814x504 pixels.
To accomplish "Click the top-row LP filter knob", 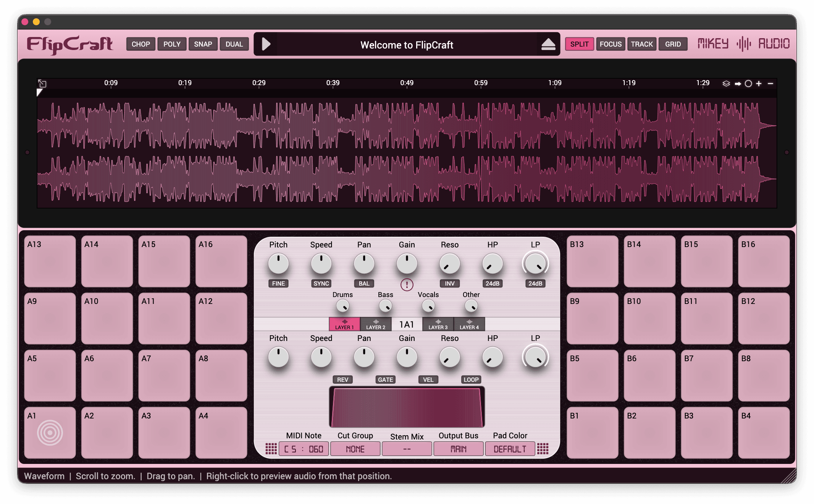I will point(535,264).
